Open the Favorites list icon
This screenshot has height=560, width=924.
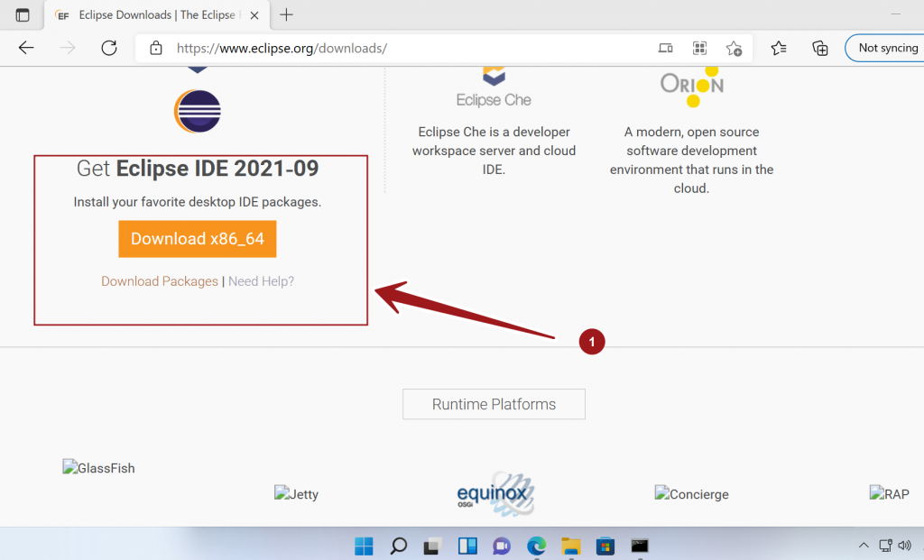click(779, 48)
